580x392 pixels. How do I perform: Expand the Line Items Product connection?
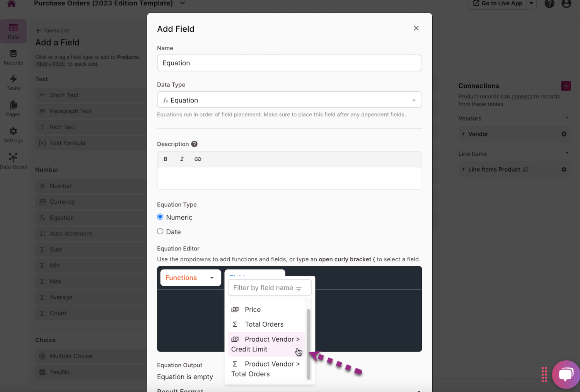click(x=463, y=169)
